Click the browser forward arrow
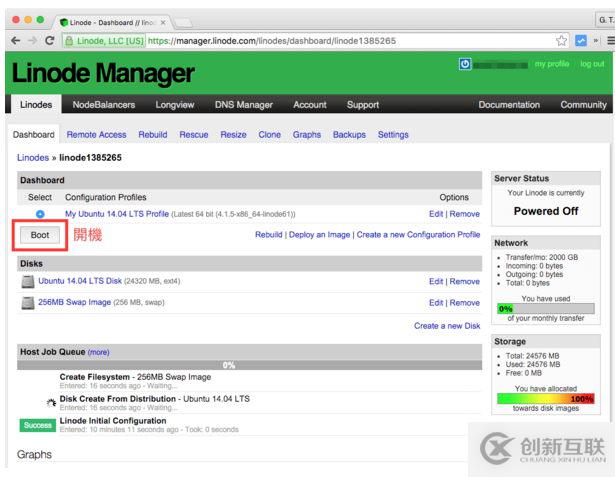615x477 pixels. coord(33,40)
